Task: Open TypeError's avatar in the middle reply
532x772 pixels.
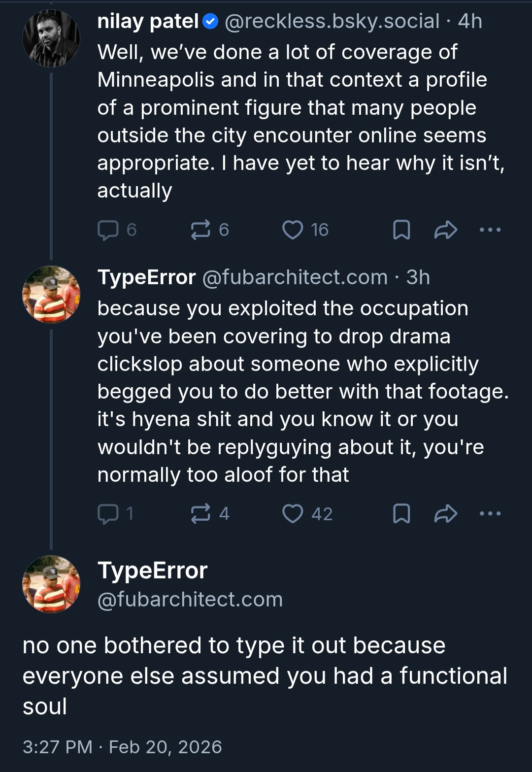Action: coord(51,295)
